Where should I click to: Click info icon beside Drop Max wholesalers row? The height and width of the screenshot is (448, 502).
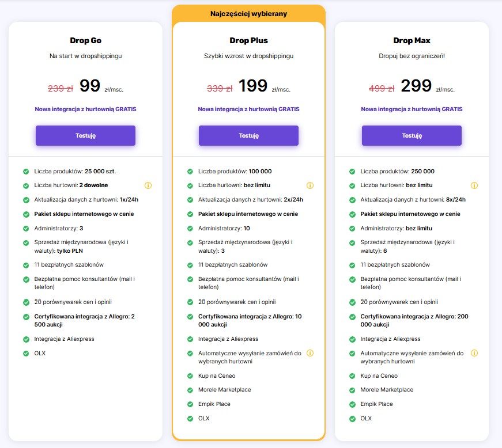[474, 185]
